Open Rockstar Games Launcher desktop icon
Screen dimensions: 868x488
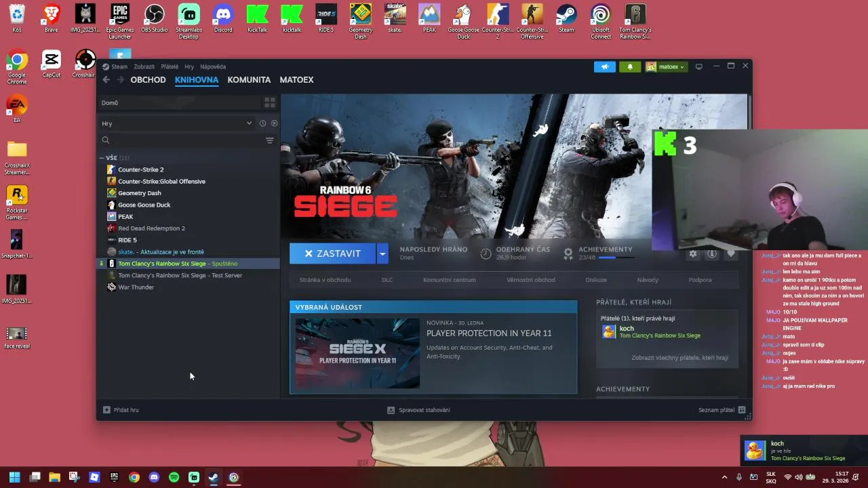click(17, 203)
